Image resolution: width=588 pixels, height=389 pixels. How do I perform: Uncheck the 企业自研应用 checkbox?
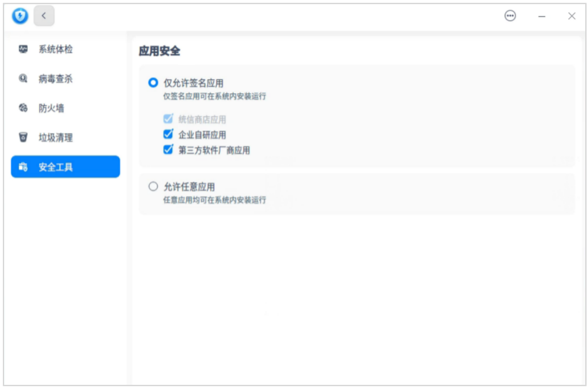click(168, 134)
